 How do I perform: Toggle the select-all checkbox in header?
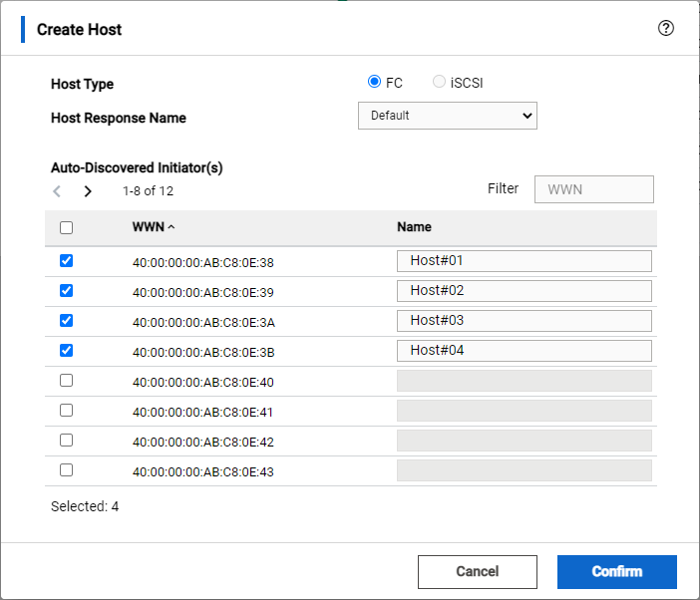[67, 227]
